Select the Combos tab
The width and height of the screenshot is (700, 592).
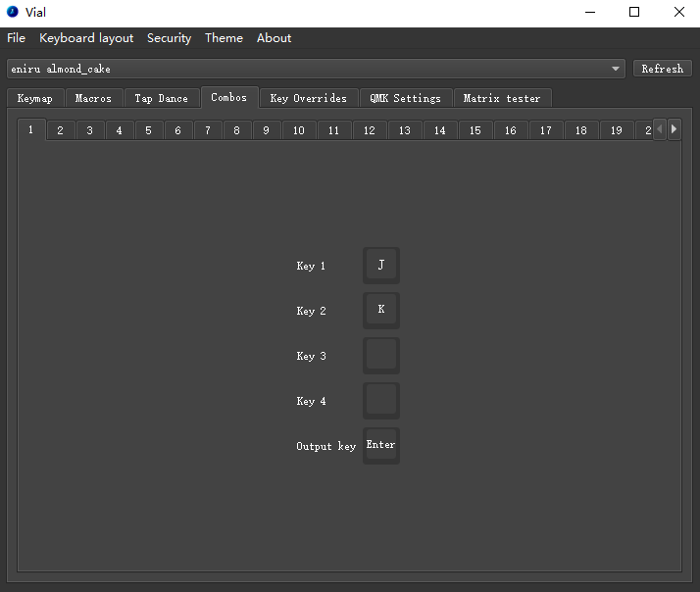coord(229,97)
